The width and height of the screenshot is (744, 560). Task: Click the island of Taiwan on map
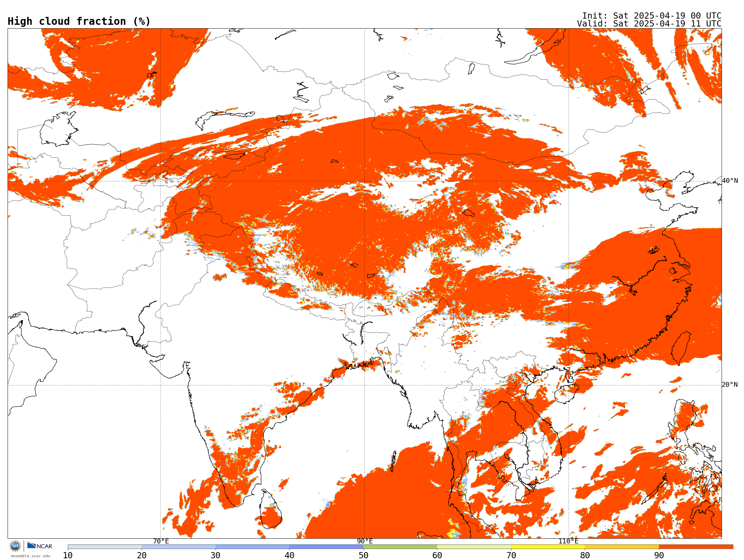coord(681,348)
